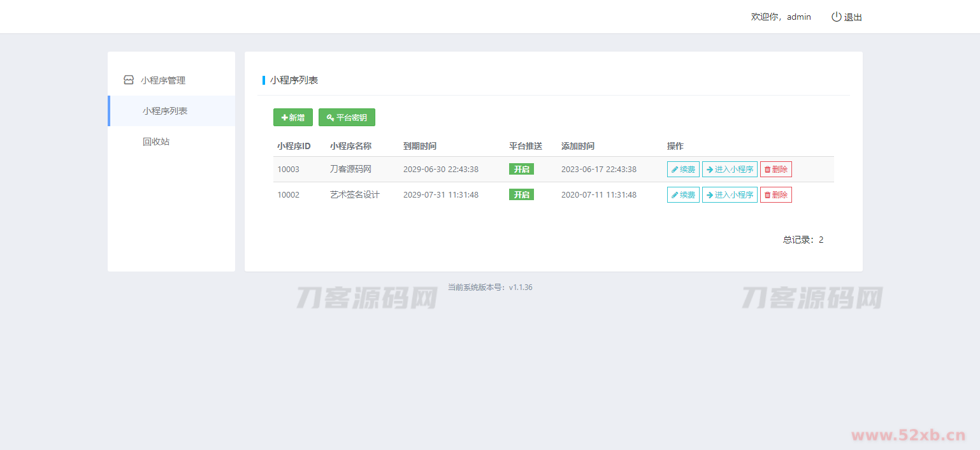Toggle the 开启 push badge for 艺术签名设计
Image resolution: width=980 pixels, height=450 pixels.
[521, 194]
